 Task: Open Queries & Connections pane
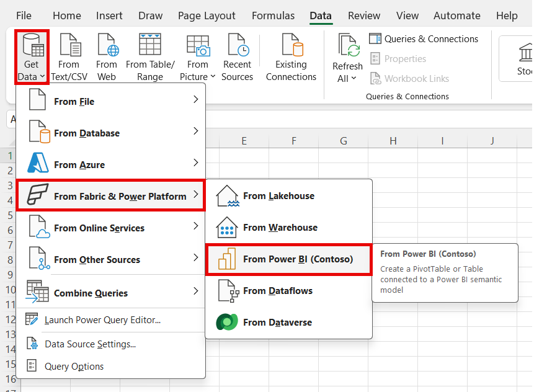point(424,38)
